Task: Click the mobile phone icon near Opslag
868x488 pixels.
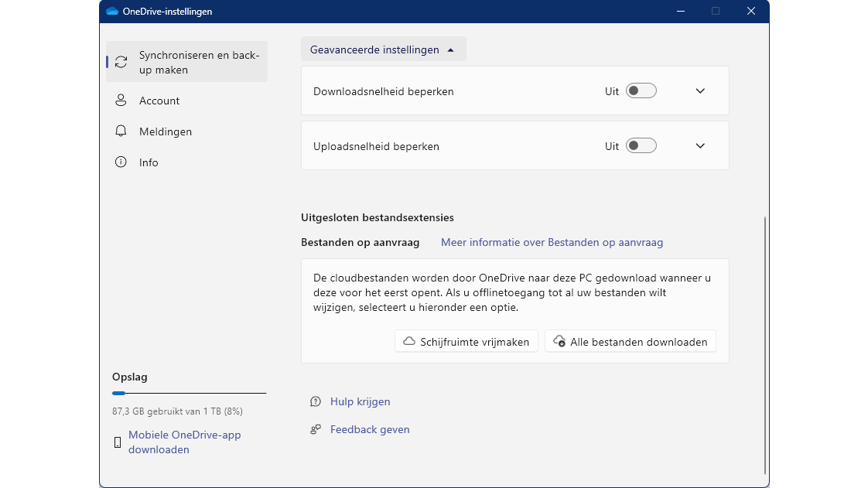Action: (x=118, y=442)
